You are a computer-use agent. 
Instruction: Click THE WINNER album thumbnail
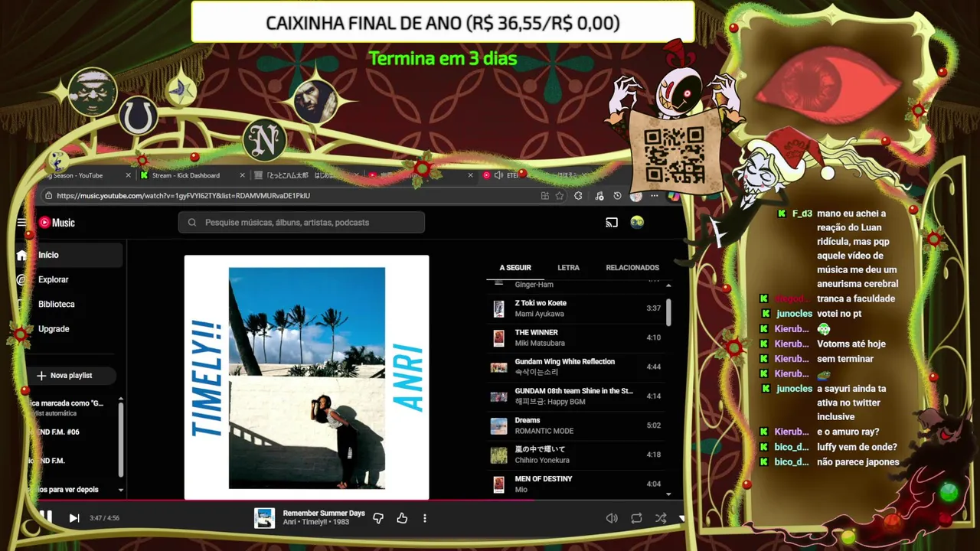pos(499,337)
